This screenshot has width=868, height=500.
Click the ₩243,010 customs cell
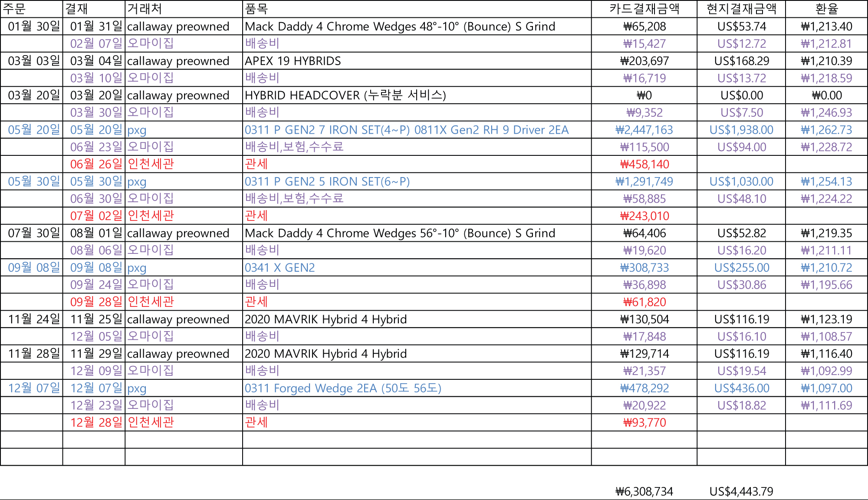(x=644, y=216)
